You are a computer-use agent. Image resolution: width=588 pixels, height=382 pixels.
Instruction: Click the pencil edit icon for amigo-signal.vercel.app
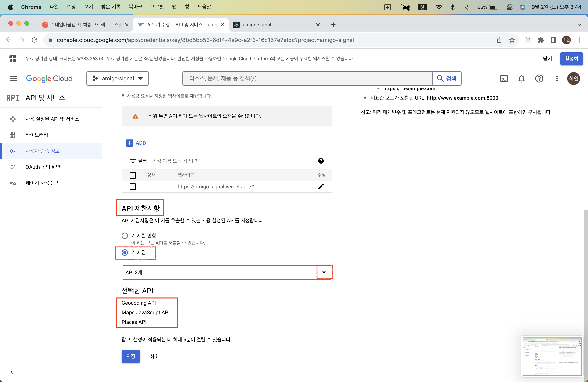point(321,187)
